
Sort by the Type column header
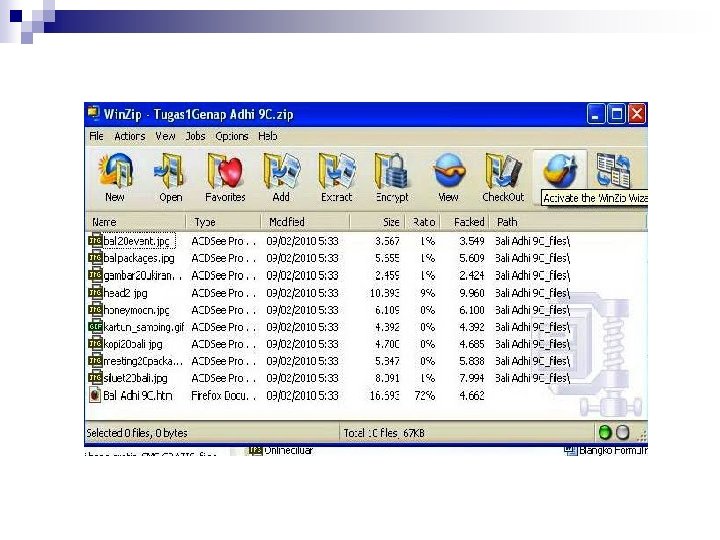click(224, 222)
